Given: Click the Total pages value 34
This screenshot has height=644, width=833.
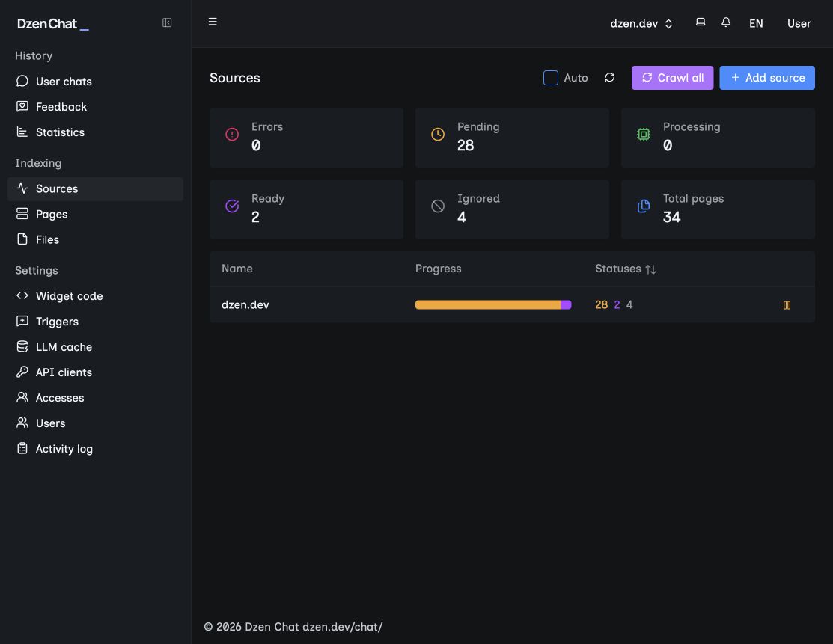Looking at the screenshot, I should 671,217.
